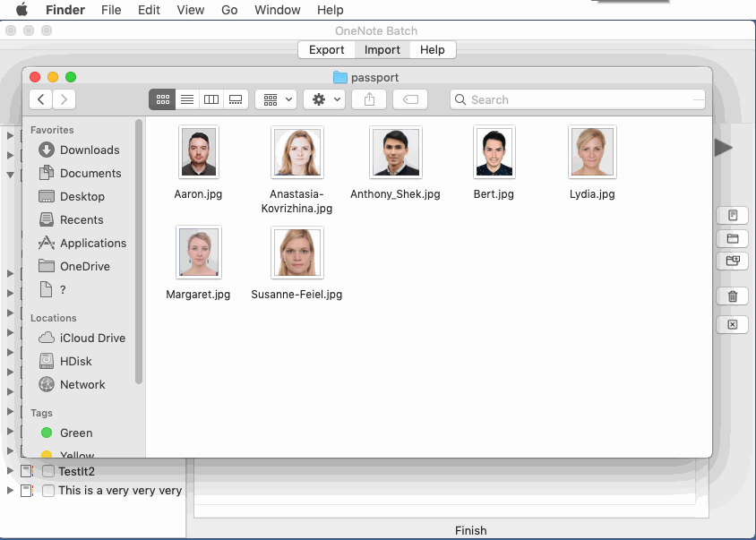This screenshot has height=540, width=756.
Task: Click the Share toolbar icon
Action: coord(369,99)
